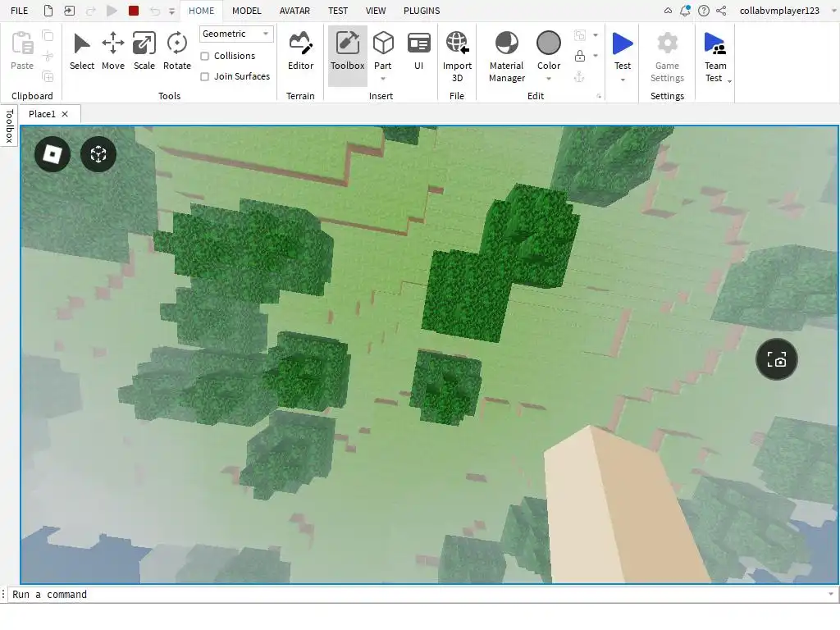Click the New file icon
Screen dimensions: 840x630
[48, 11]
